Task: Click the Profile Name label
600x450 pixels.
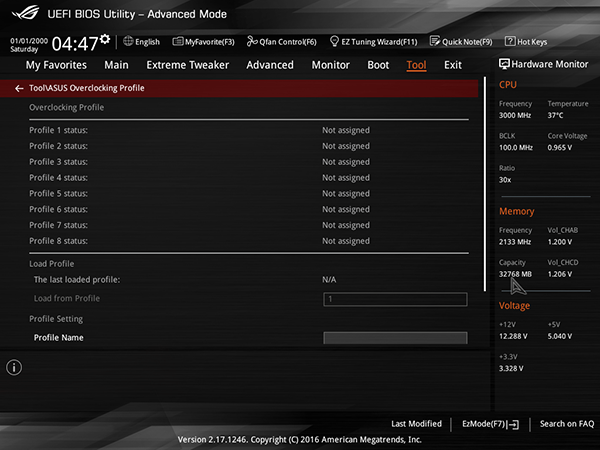Action: (x=59, y=338)
